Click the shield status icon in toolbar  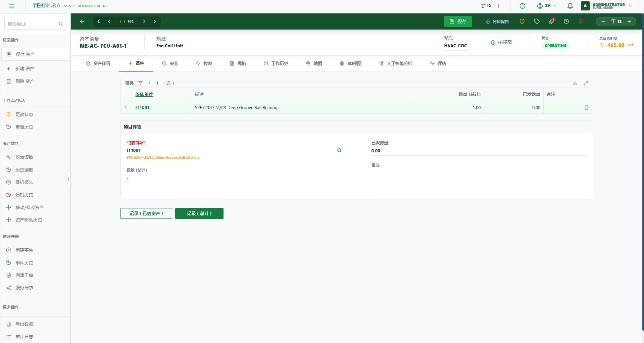[x=522, y=21]
